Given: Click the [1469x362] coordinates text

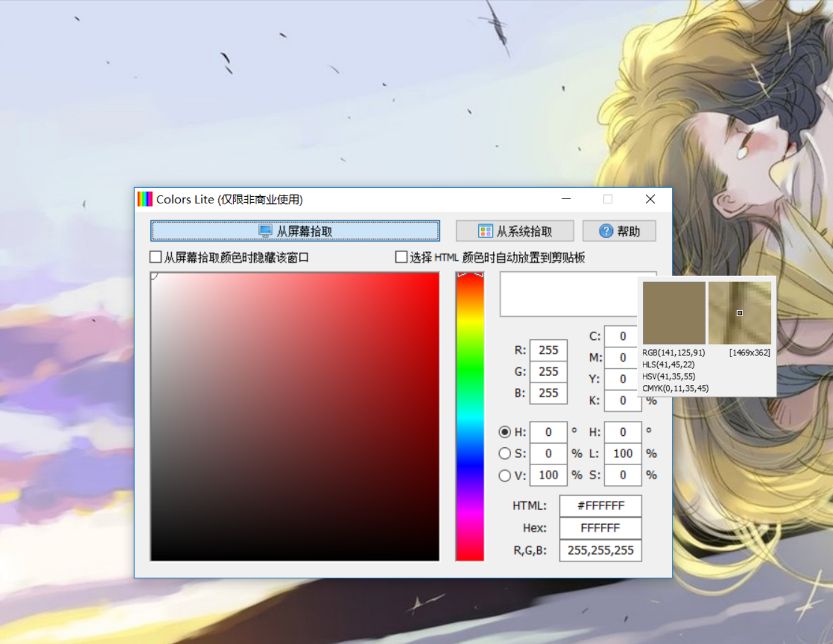Looking at the screenshot, I should [x=750, y=352].
